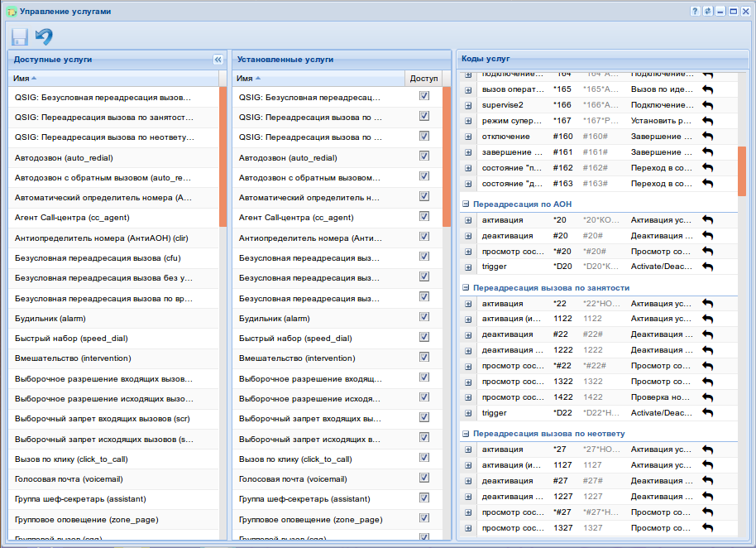Click the Save floppy disk icon
This screenshot has width=756, height=548.
(x=19, y=37)
